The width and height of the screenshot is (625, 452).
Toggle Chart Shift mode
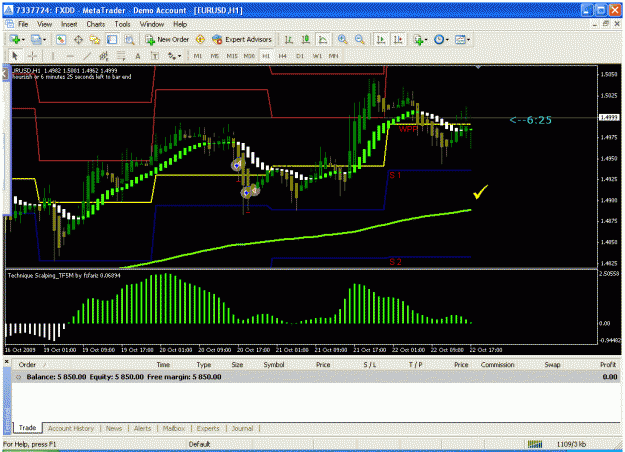[398, 39]
